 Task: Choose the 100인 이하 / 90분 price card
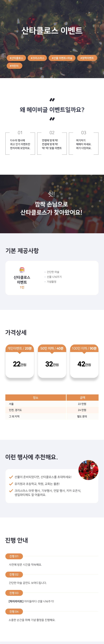point(84,361)
